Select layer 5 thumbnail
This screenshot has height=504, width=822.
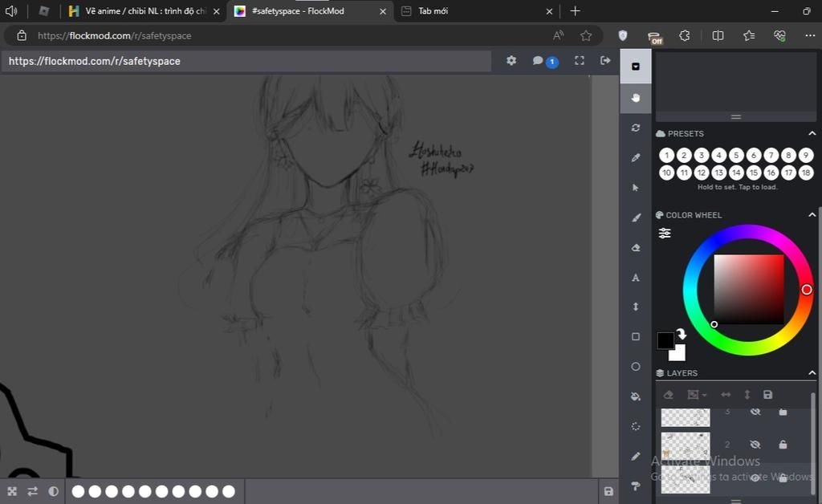tap(686, 417)
